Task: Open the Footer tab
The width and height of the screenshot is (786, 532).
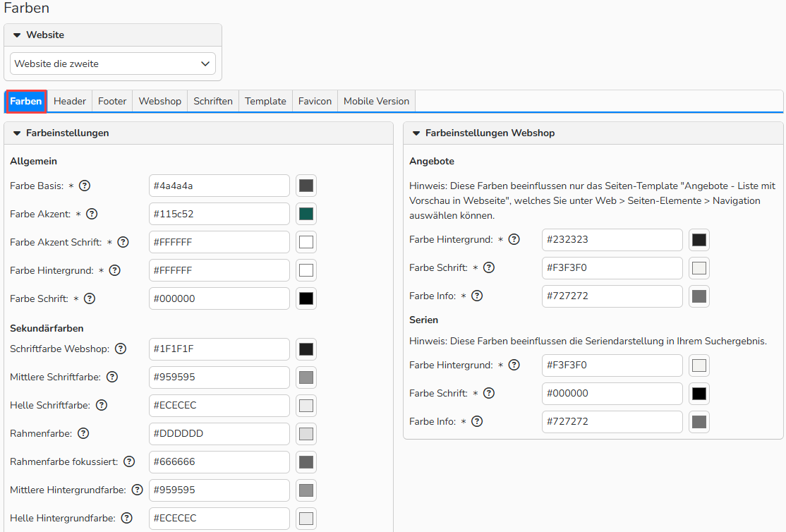Action: (x=112, y=102)
